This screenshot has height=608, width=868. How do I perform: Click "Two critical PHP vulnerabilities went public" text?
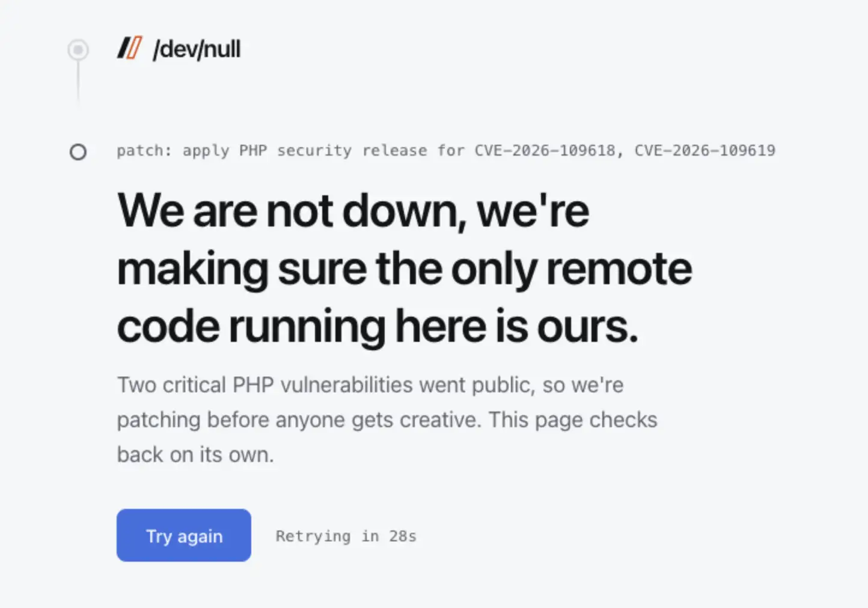tap(326, 385)
